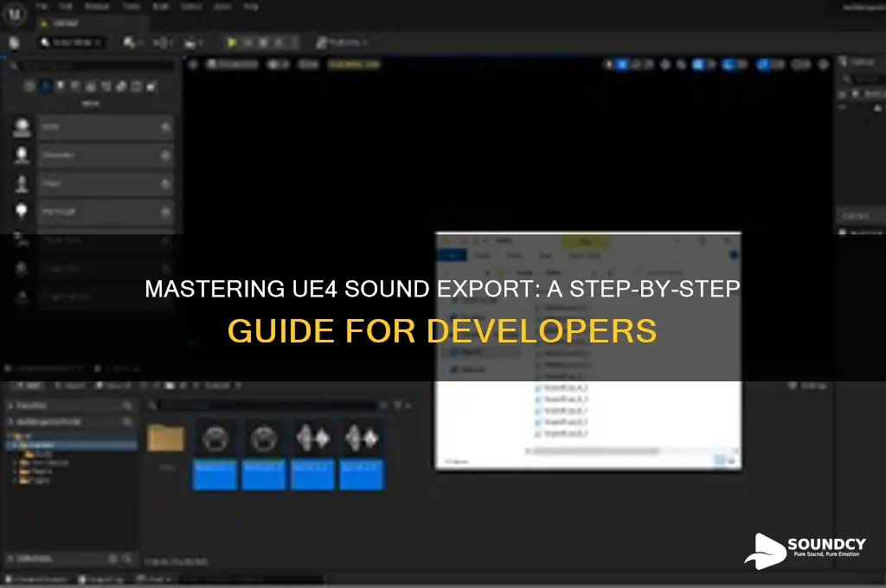This screenshot has height=588, width=886.
Task: Click the Add button in Content Browser
Action: click(x=28, y=386)
